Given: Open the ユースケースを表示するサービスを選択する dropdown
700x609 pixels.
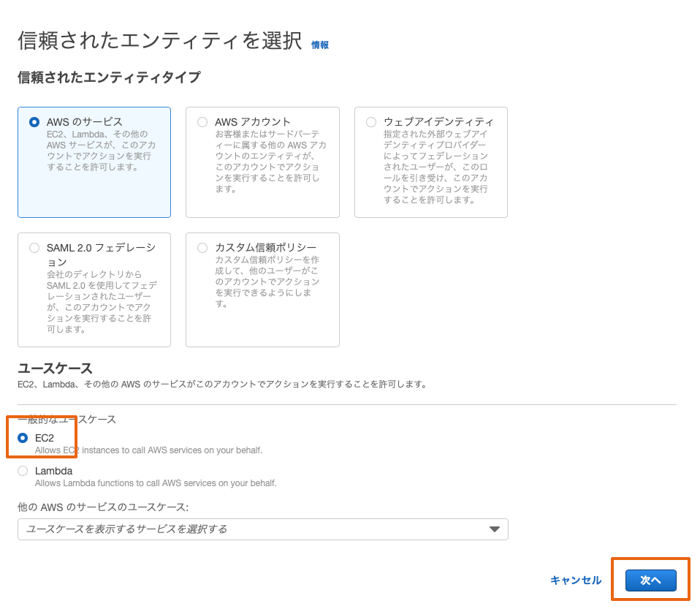Looking at the screenshot, I should pyautogui.click(x=263, y=529).
